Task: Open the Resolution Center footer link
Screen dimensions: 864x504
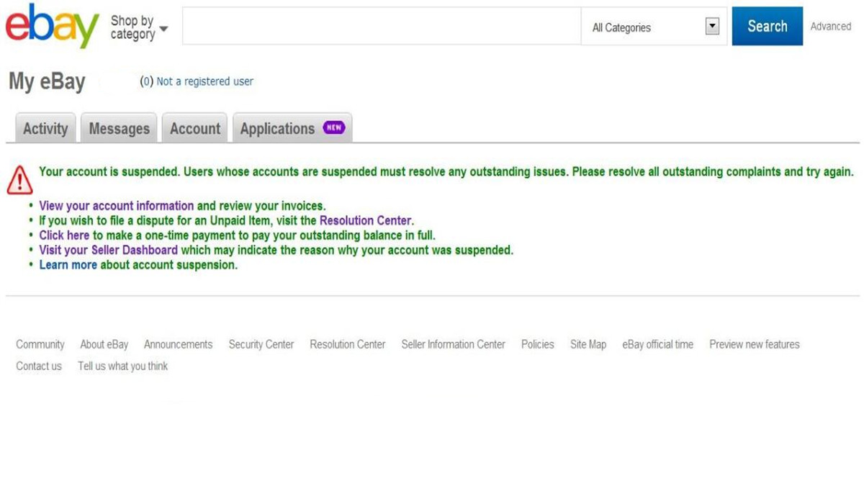Action: (348, 345)
